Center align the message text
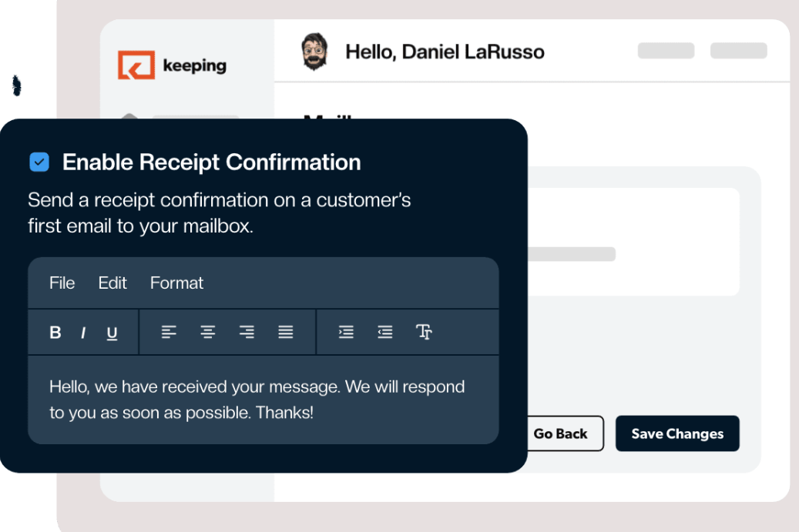Image resolution: width=799 pixels, height=532 pixels. point(207,332)
